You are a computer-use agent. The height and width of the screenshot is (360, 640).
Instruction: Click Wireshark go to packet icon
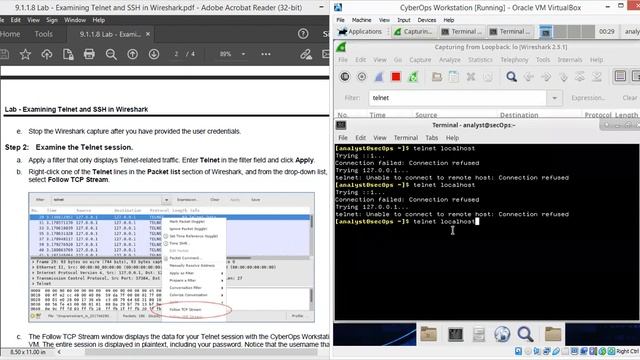(563, 77)
